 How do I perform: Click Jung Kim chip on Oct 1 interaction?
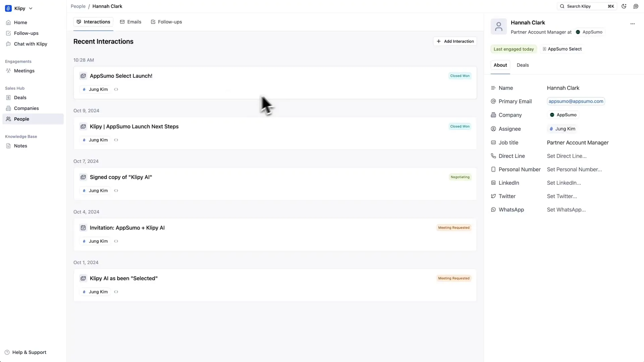[95, 292]
